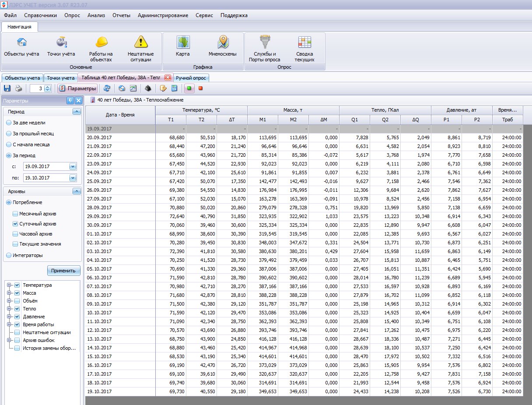Open Сводка текущих summary
This screenshot has height=405, width=532.
tap(304, 43)
